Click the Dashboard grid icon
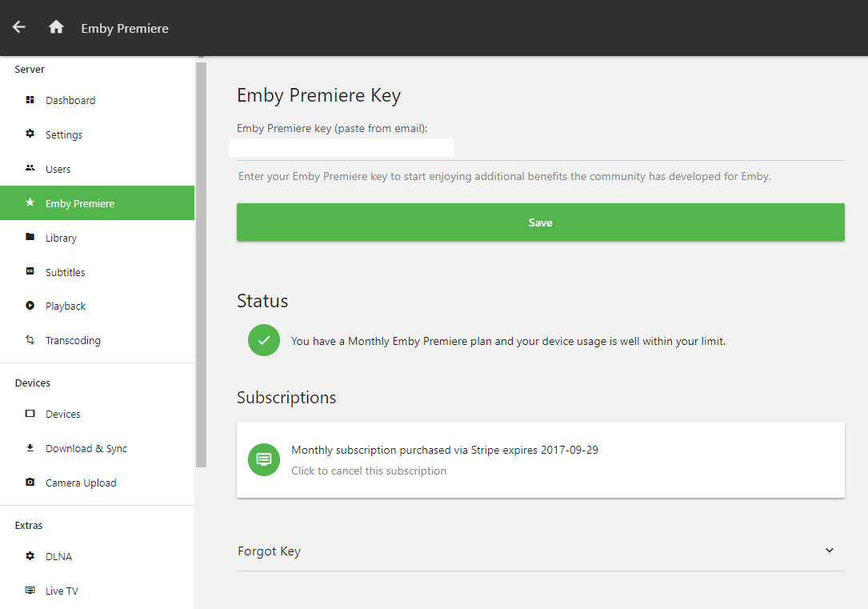 coord(30,100)
